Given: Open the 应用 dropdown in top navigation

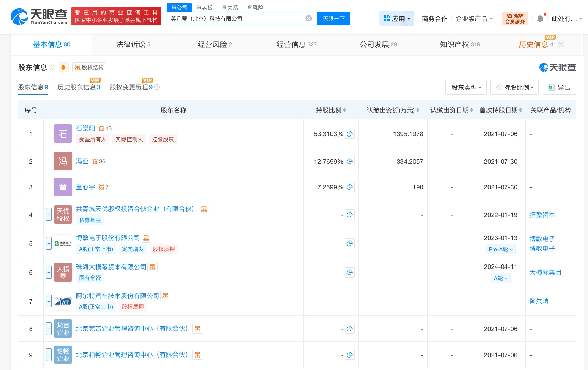Looking at the screenshot, I should click(397, 19).
